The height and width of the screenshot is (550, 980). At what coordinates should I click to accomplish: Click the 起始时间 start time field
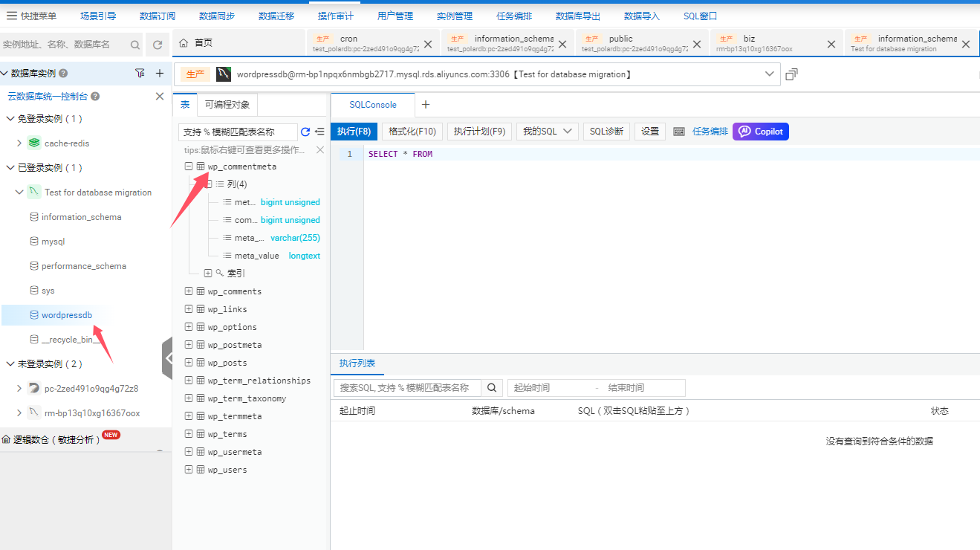pos(550,388)
